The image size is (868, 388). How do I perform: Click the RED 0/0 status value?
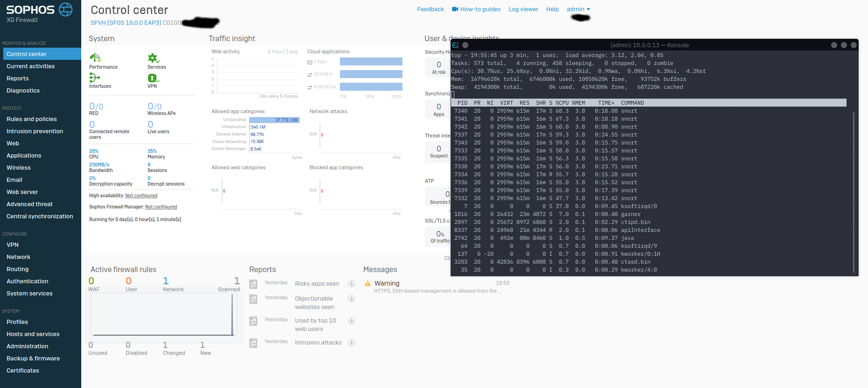pos(96,107)
